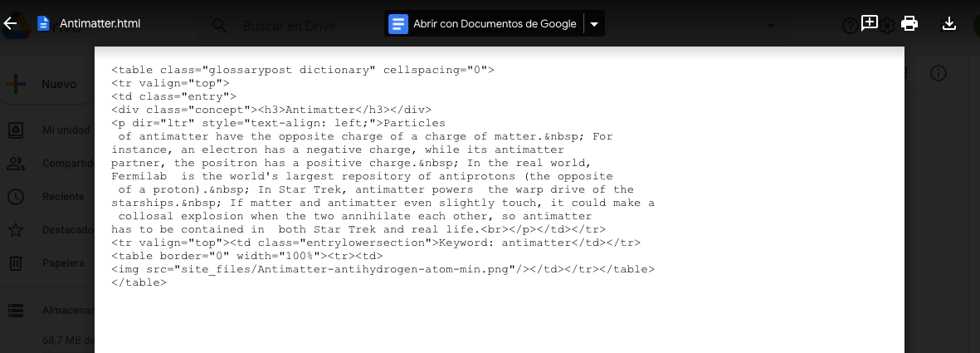Click the help question mark icon

850,26
